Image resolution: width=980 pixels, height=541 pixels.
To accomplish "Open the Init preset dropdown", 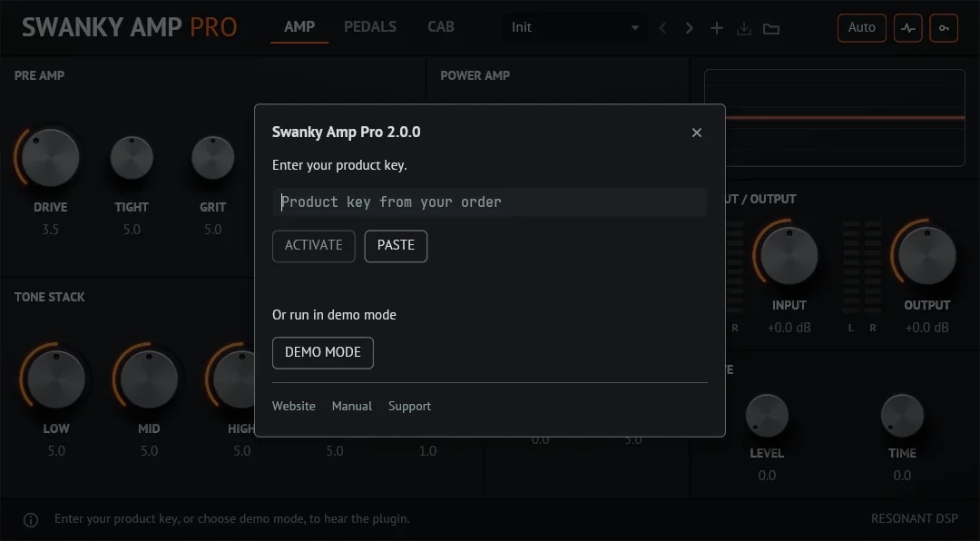I will point(574,27).
